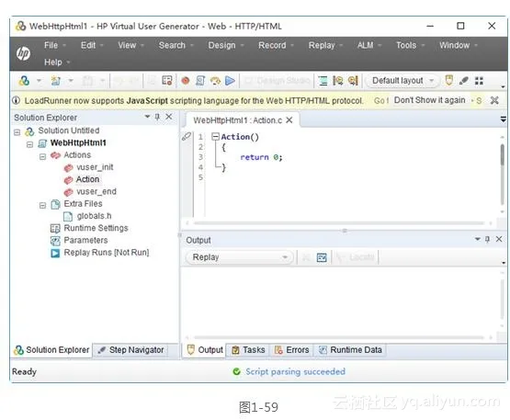Pin the Output panel
The height and width of the screenshot is (420, 510).
[x=487, y=239]
